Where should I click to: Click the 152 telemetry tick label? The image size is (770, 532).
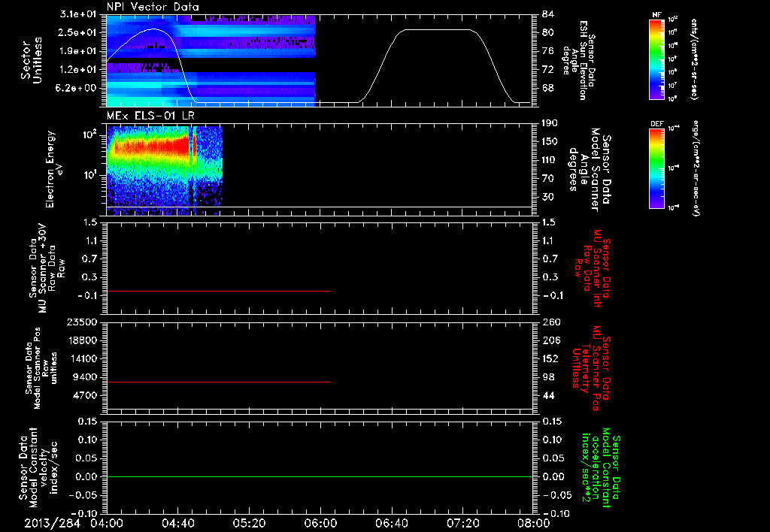click(550, 358)
